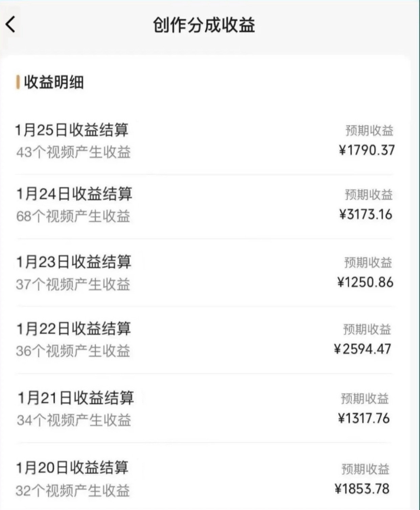Open the 1月20日收益结算 entry
Viewport: 420px width, 510px height.
[x=72, y=468]
